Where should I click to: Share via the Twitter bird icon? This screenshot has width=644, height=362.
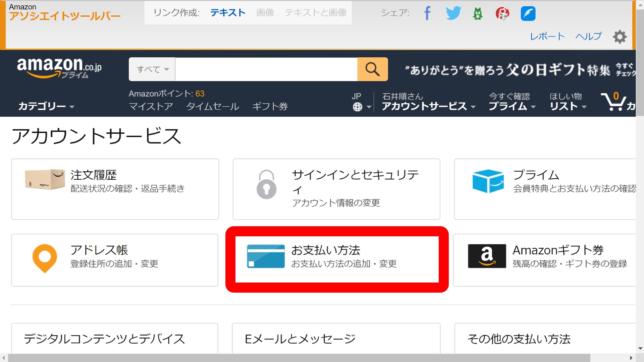tap(453, 13)
